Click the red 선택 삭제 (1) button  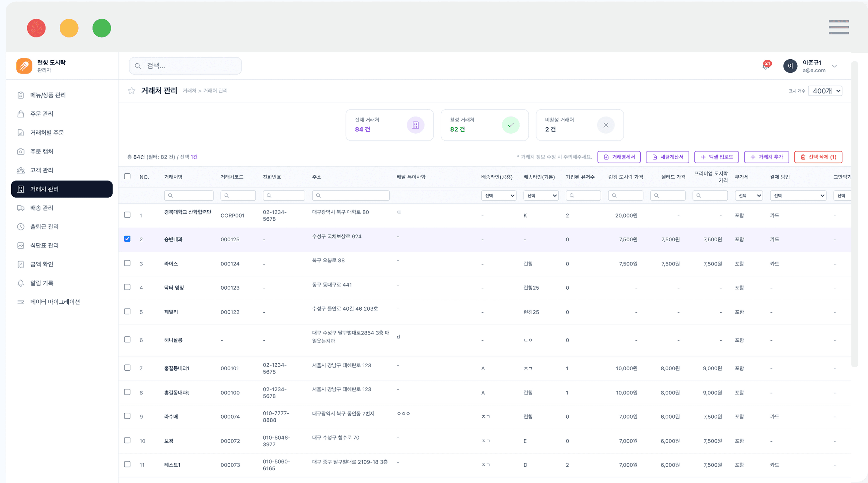pos(818,157)
